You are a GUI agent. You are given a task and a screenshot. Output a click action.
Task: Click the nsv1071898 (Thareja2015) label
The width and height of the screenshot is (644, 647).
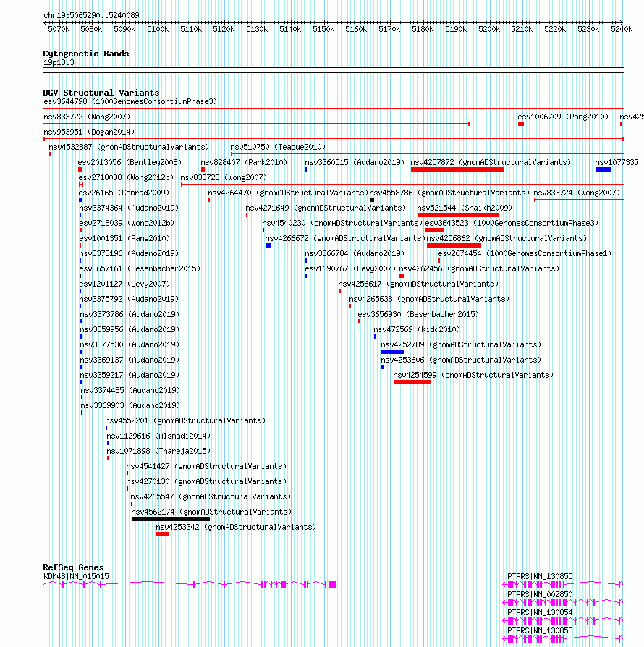[x=158, y=452]
